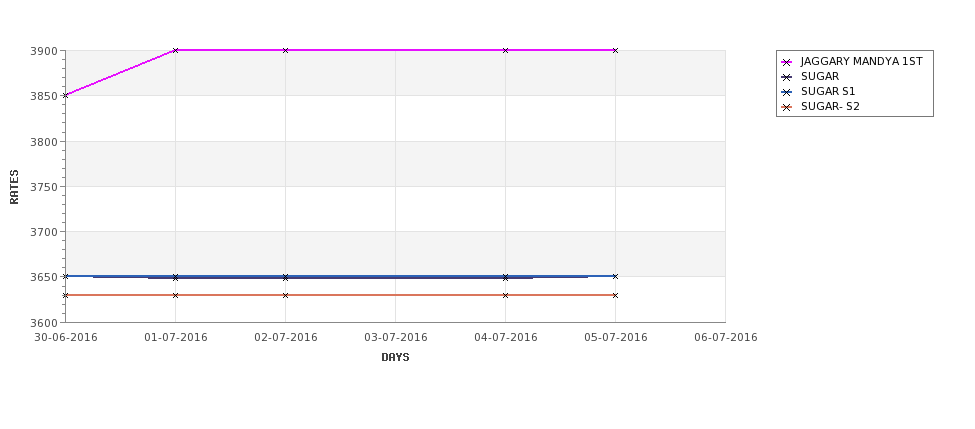The height and width of the screenshot is (429, 975).
Task: Select the SUGAR- S2 legend text
Action: click(830, 106)
